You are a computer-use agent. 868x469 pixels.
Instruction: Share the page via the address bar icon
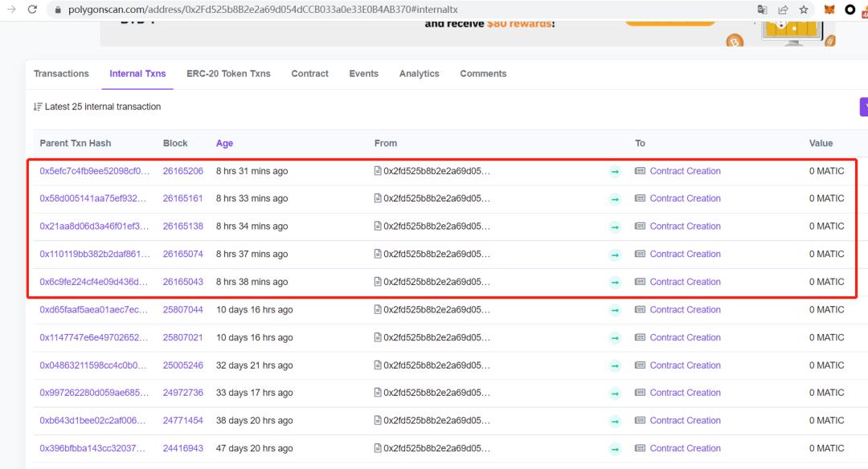(783, 10)
